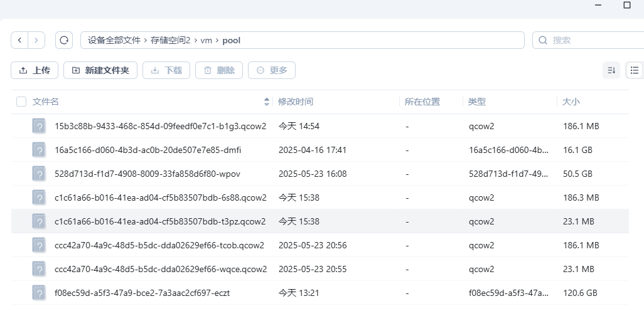
Task: Switch view using the list view icon
Action: [x=635, y=70]
